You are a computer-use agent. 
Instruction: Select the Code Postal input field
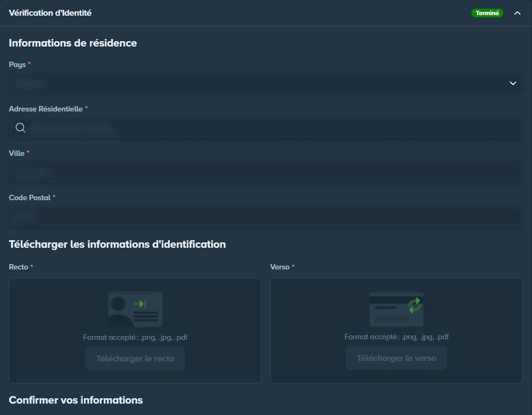tap(265, 216)
